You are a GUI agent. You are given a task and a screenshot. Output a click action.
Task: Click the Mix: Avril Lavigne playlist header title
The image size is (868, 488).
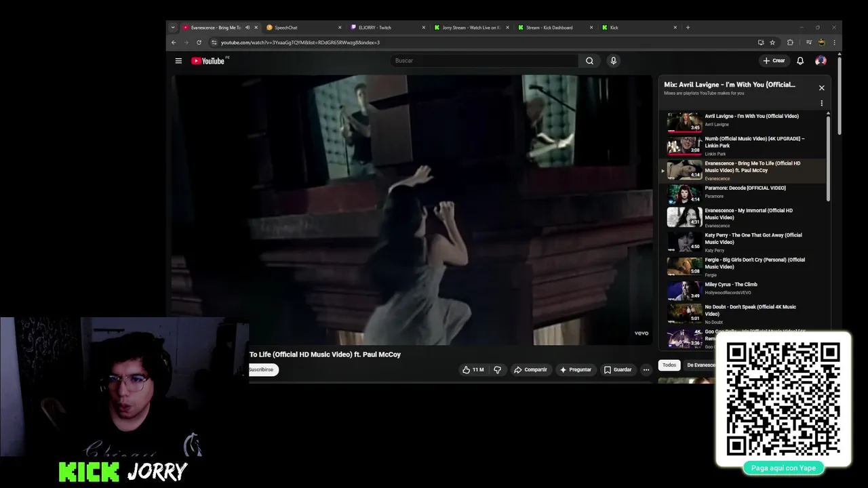[x=730, y=85]
